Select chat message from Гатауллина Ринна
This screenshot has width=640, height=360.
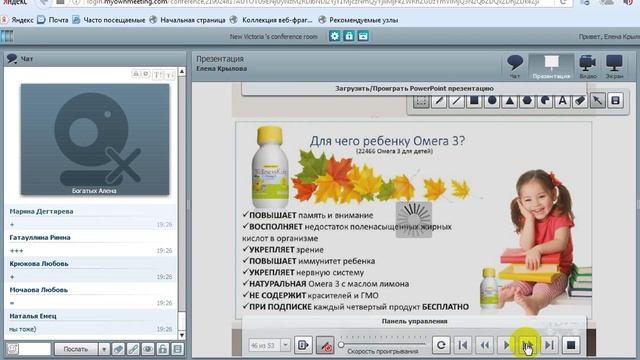[91, 244]
